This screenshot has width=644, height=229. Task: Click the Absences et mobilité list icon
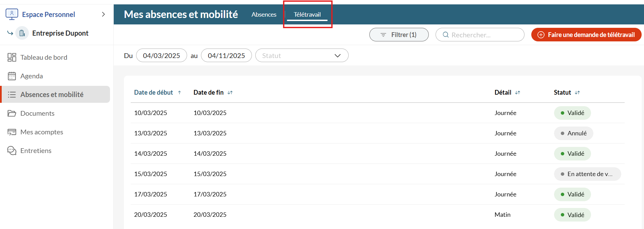pyautogui.click(x=12, y=95)
